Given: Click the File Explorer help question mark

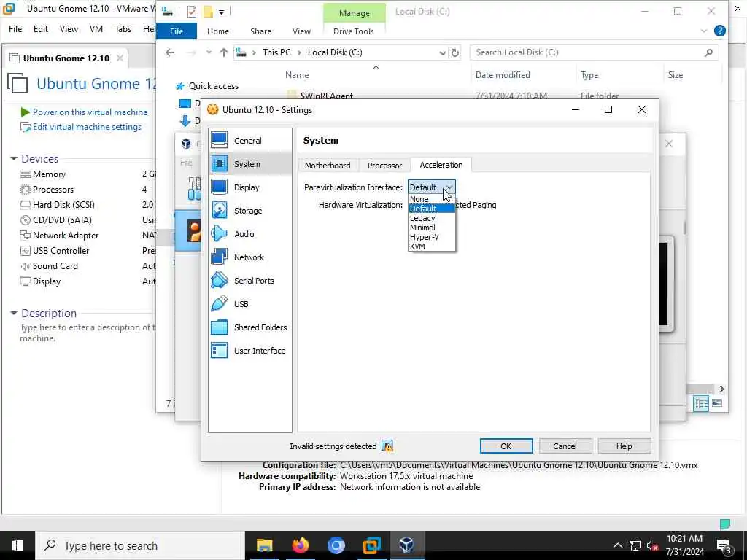Looking at the screenshot, I should [720, 31].
